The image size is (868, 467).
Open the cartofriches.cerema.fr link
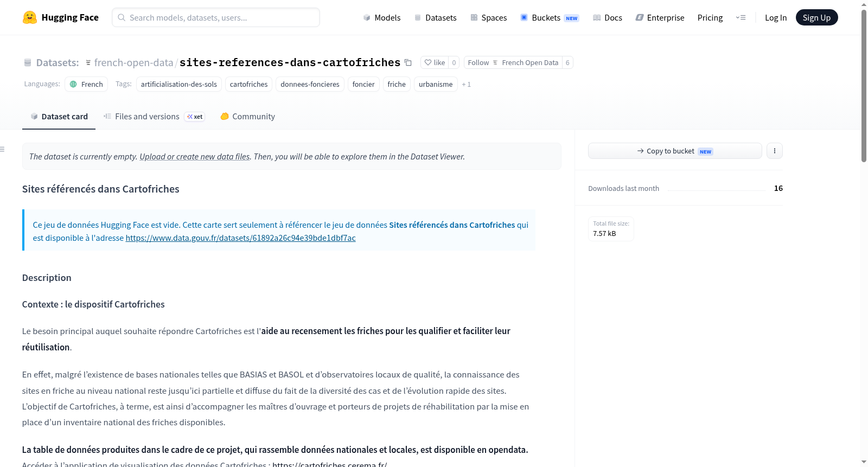tap(329, 464)
